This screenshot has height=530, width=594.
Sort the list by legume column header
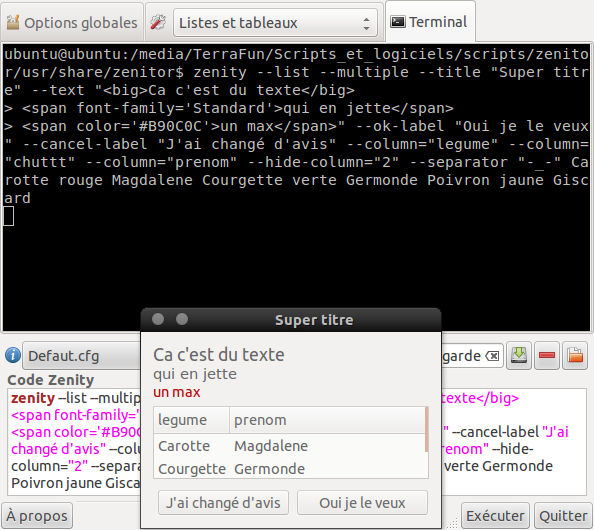(x=192, y=420)
